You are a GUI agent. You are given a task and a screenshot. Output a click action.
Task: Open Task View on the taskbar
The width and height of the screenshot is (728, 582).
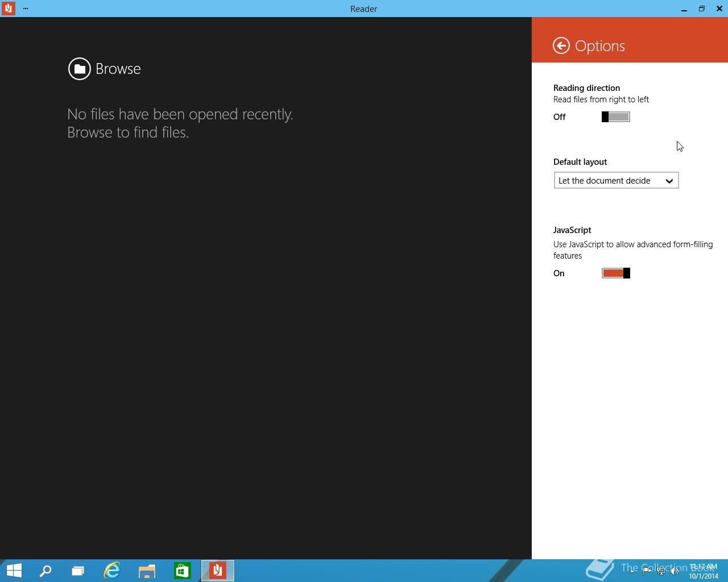point(78,571)
